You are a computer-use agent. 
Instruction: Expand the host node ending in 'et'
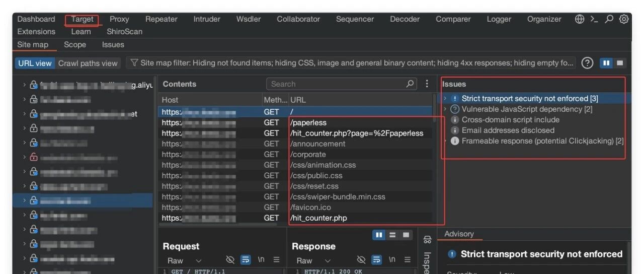coord(24,114)
